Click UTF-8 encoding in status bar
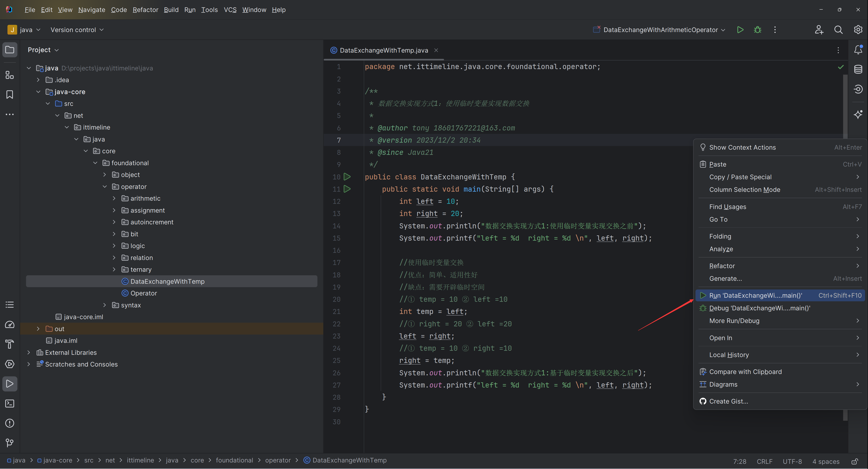Screen dimensions: 868x469 792,461
